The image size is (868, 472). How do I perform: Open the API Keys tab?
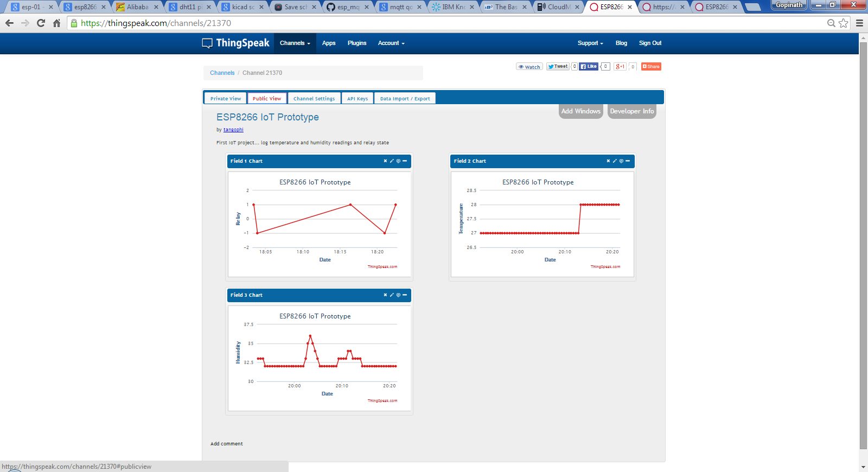(x=358, y=98)
